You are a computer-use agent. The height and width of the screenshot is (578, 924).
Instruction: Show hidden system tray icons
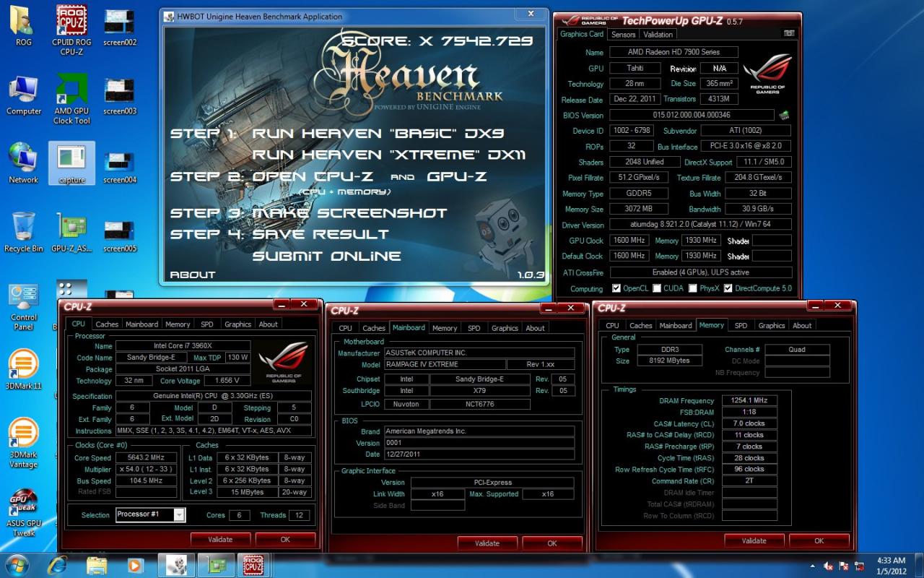pos(814,567)
